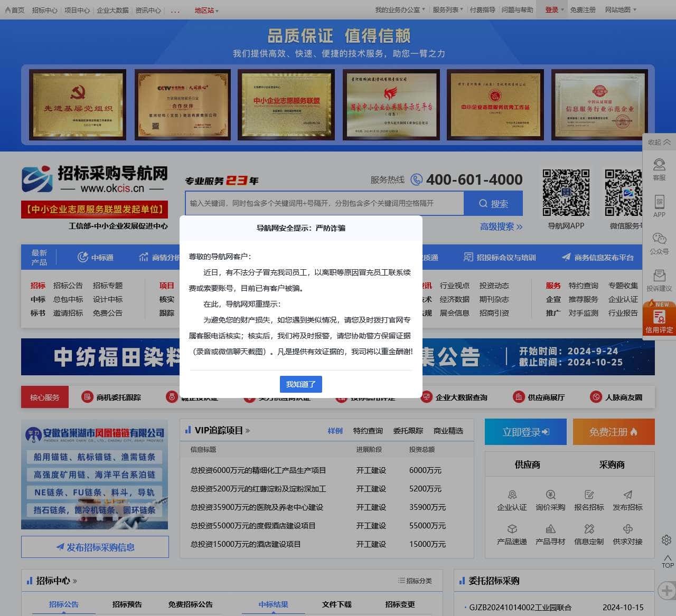Open the 样例 sample link
The image size is (676, 616).
coord(335,431)
